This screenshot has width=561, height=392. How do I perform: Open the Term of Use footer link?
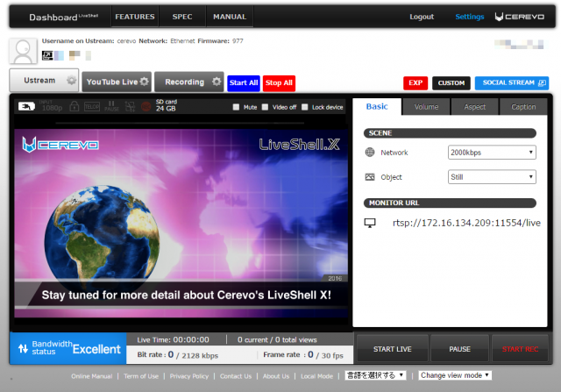(141, 376)
